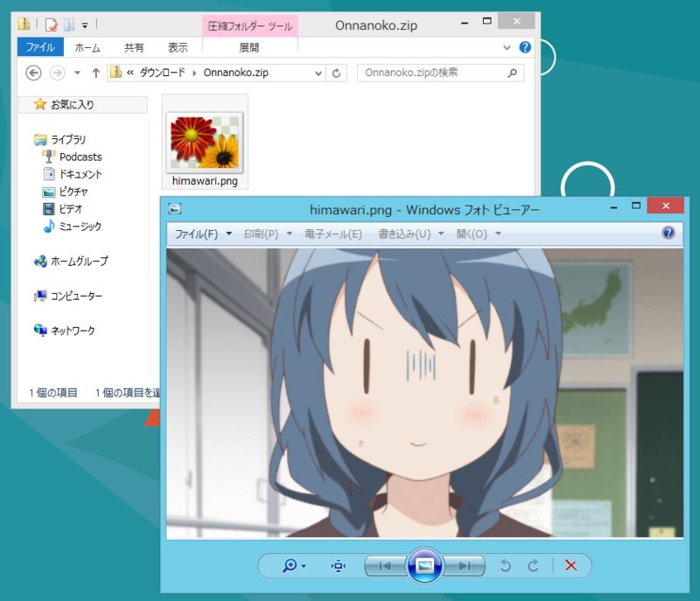Click the address bar zip folder icon

tap(116, 72)
